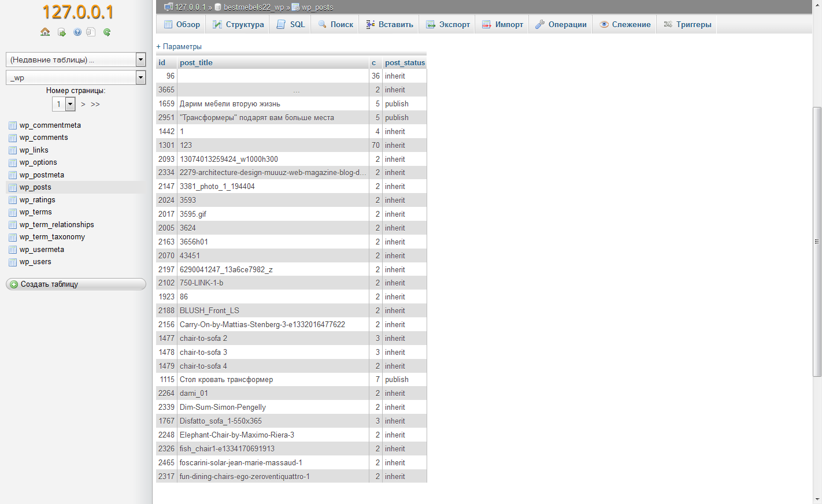
Task: Click the server icon in the breadcrumb
Action: [168, 7]
